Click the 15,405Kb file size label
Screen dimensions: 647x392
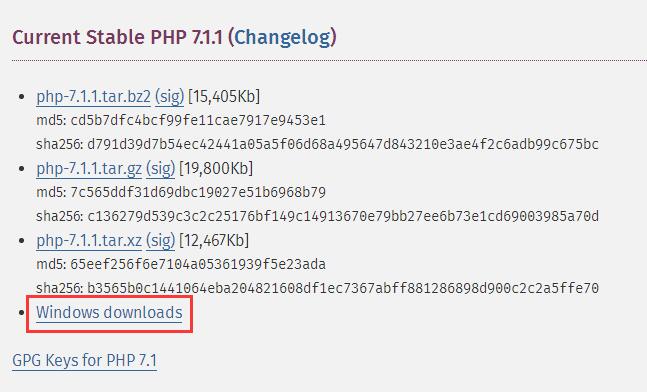(x=224, y=97)
